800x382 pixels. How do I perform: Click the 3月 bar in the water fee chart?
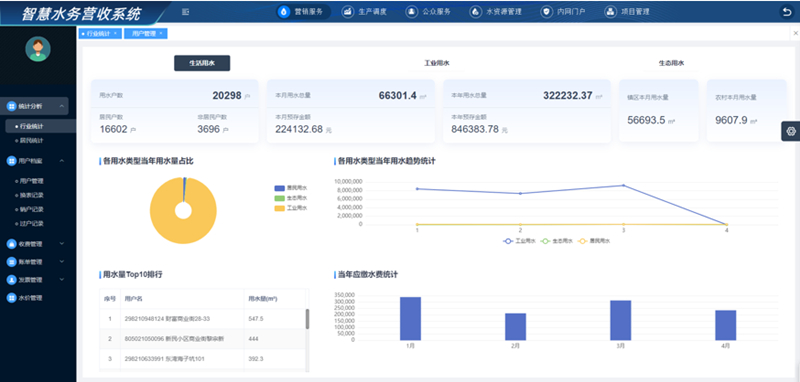(x=620, y=320)
